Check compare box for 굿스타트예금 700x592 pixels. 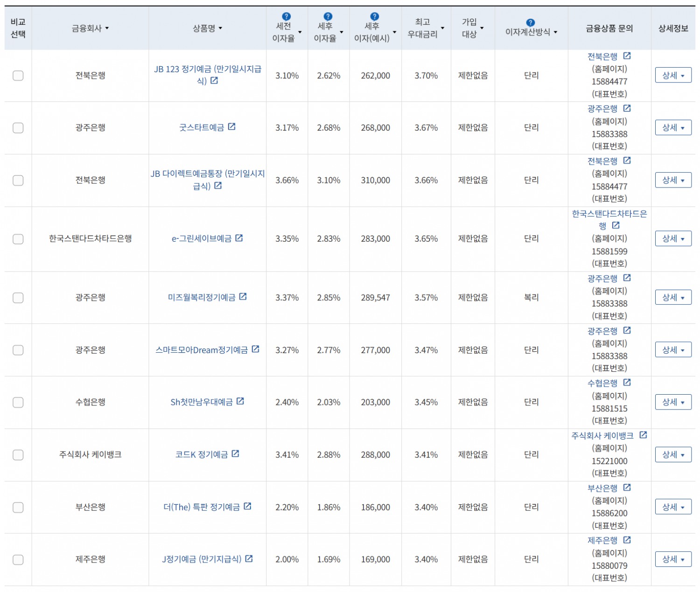[18, 128]
